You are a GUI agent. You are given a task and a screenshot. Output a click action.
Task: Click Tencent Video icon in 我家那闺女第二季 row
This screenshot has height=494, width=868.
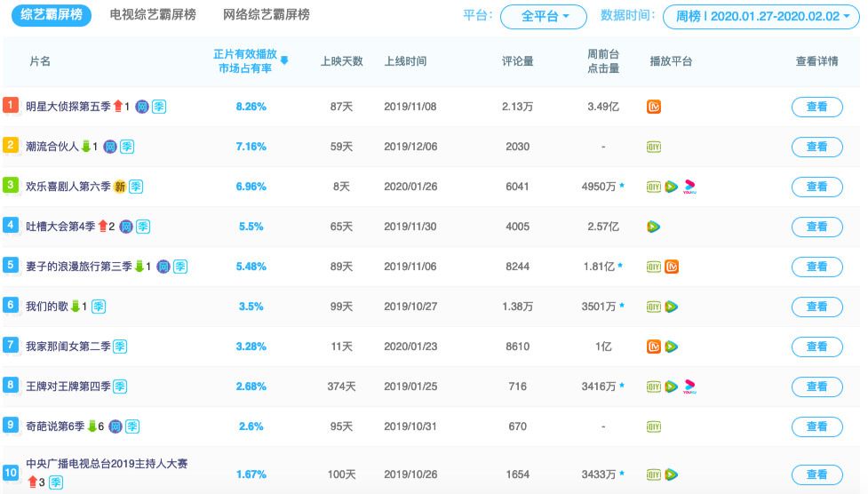[672, 347]
